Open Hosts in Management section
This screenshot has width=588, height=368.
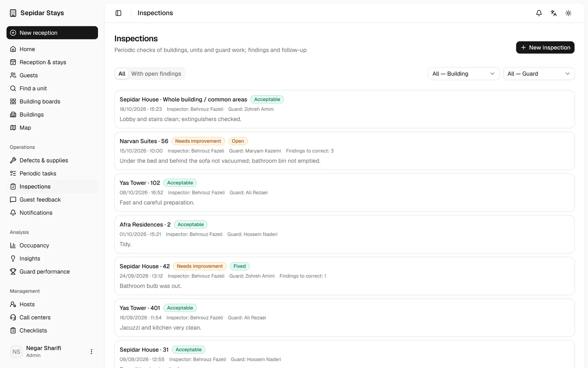click(52, 304)
